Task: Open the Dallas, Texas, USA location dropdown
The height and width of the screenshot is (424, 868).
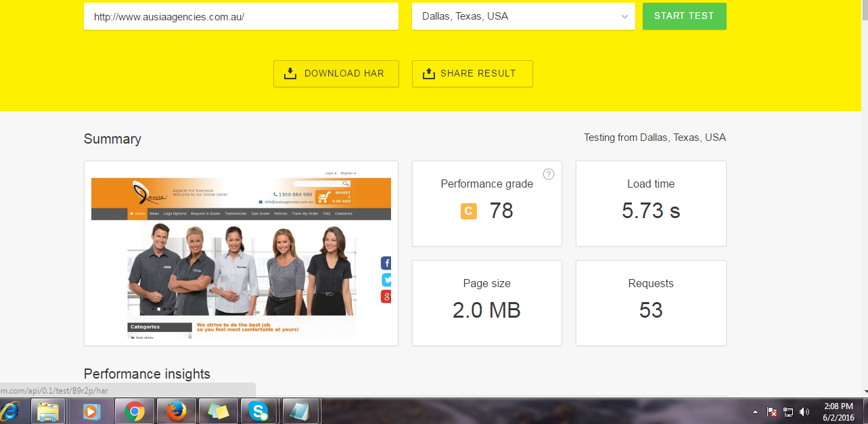Action: point(523,16)
